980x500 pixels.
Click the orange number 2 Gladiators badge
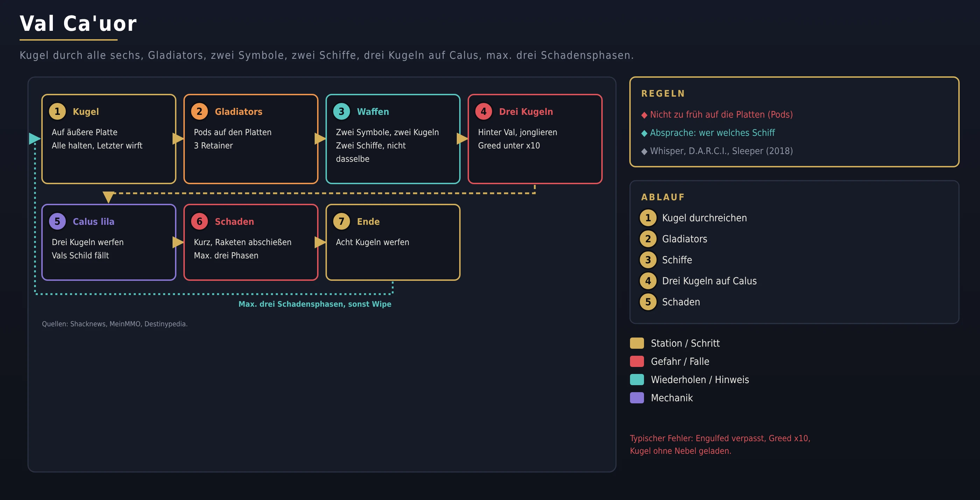pyautogui.click(x=199, y=111)
